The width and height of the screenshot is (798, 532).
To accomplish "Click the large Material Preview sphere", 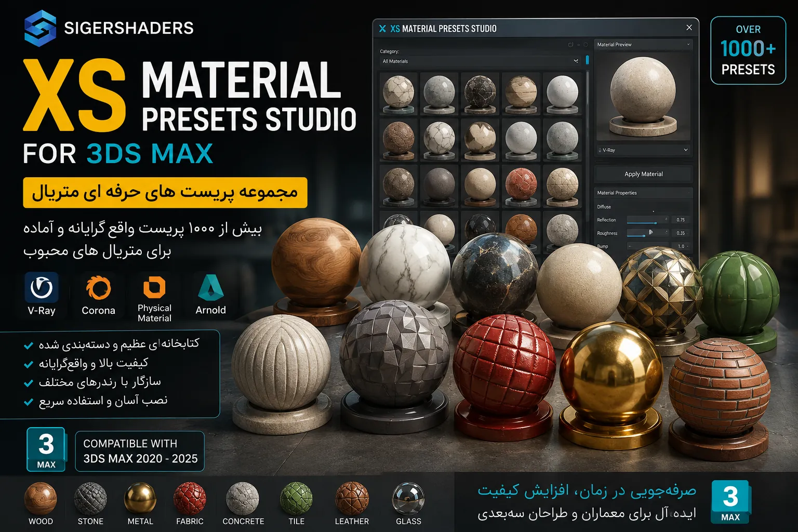I will pos(643,90).
